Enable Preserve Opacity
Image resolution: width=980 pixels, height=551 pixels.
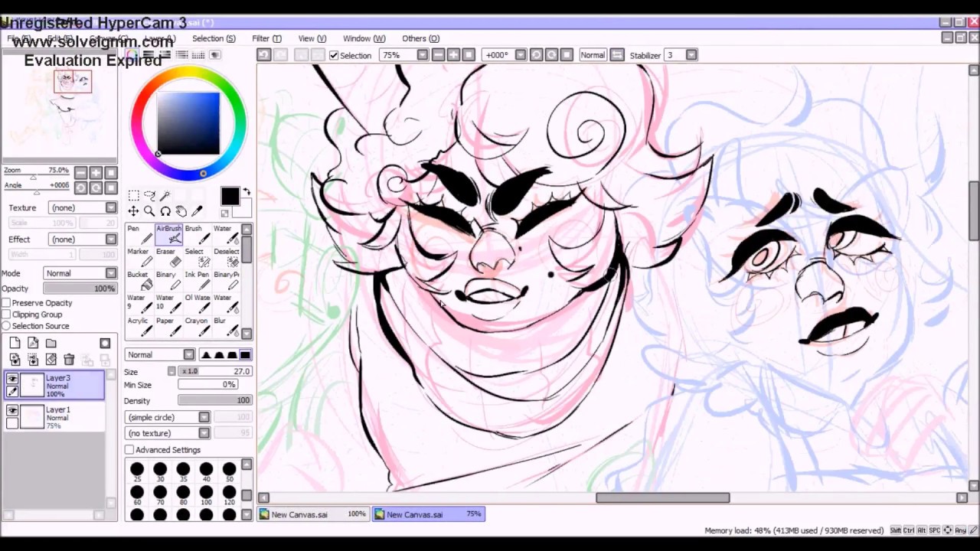click(x=6, y=303)
